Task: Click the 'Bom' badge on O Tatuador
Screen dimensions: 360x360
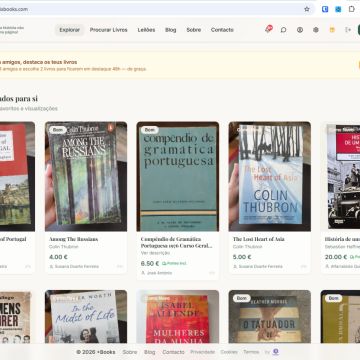Action: point(241,298)
